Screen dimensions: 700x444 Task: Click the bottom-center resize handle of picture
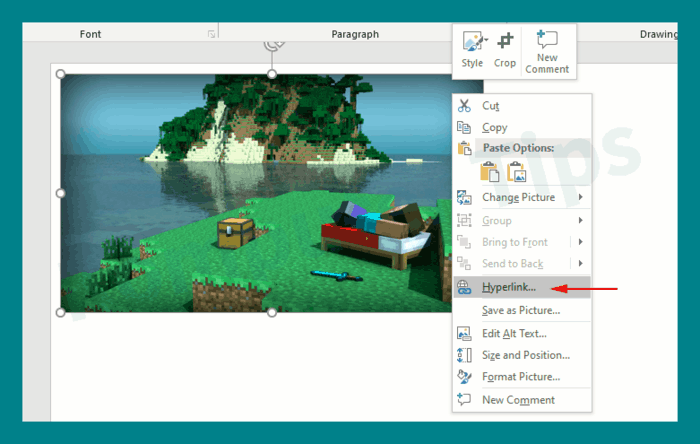[x=271, y=312]
